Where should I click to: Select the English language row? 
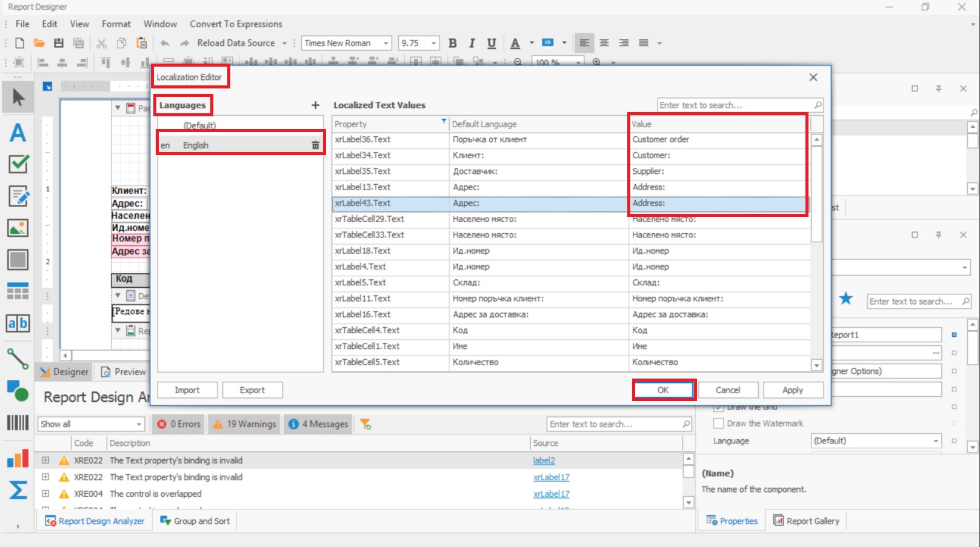241,145
